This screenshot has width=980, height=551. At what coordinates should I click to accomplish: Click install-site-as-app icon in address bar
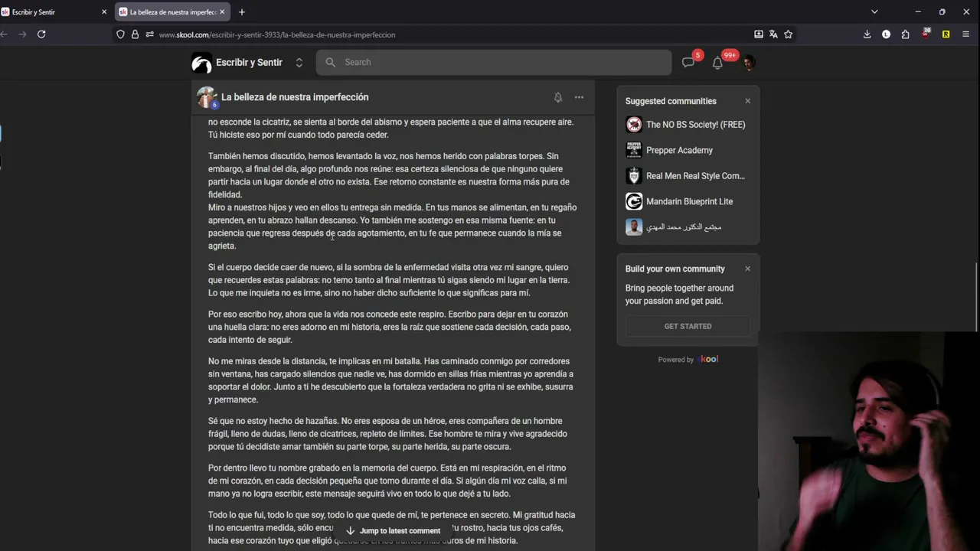tap(759, 34)
